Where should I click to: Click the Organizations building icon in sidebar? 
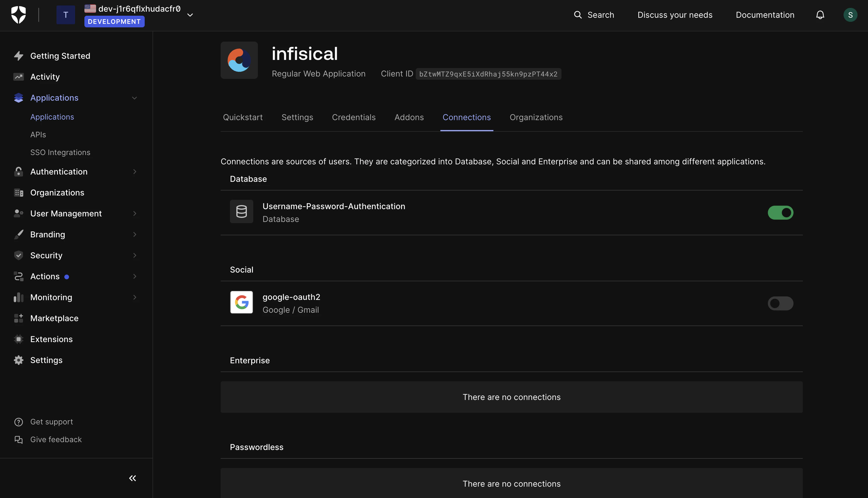tap(18, 193)
